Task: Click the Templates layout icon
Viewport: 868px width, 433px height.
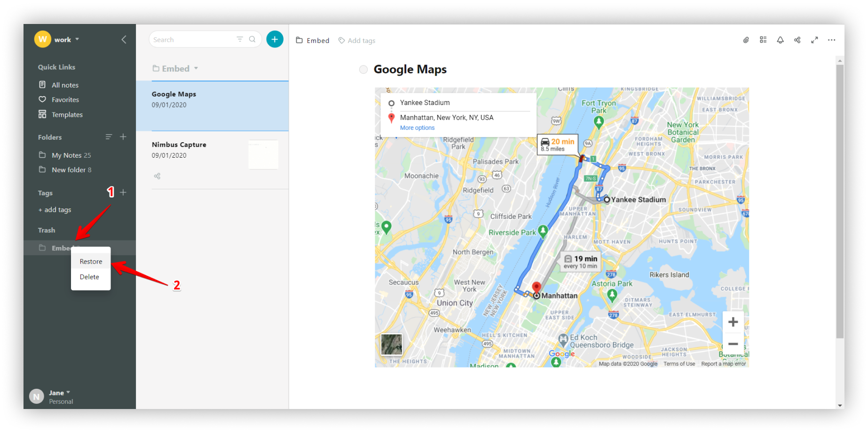Action: [42, 114]
